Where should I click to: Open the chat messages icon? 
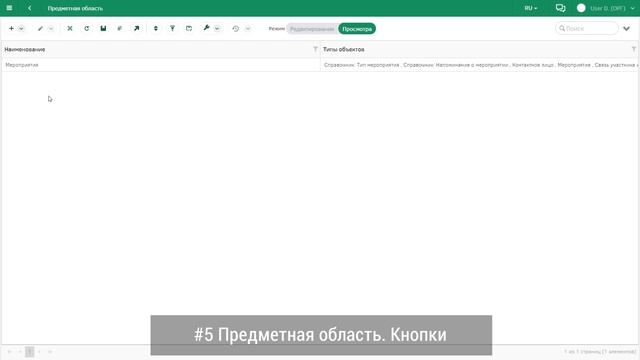click(x=560, y=8)
